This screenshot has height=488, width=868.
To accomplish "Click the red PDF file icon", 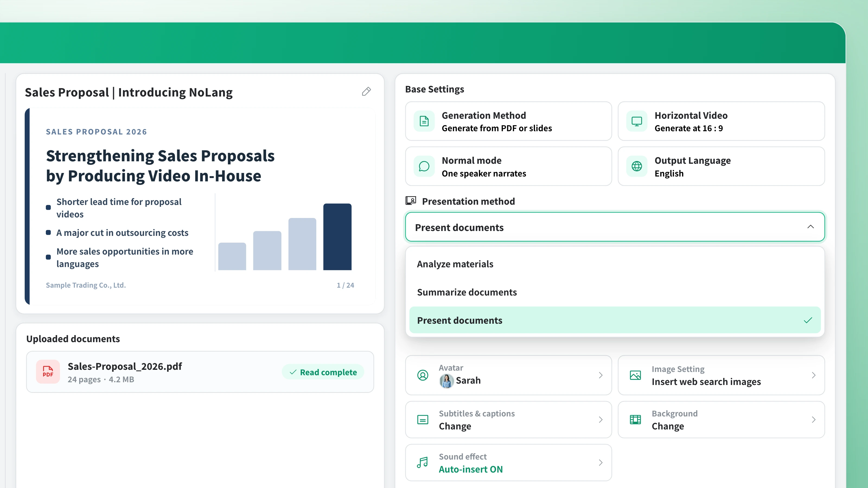I will (x=48, y=372).
